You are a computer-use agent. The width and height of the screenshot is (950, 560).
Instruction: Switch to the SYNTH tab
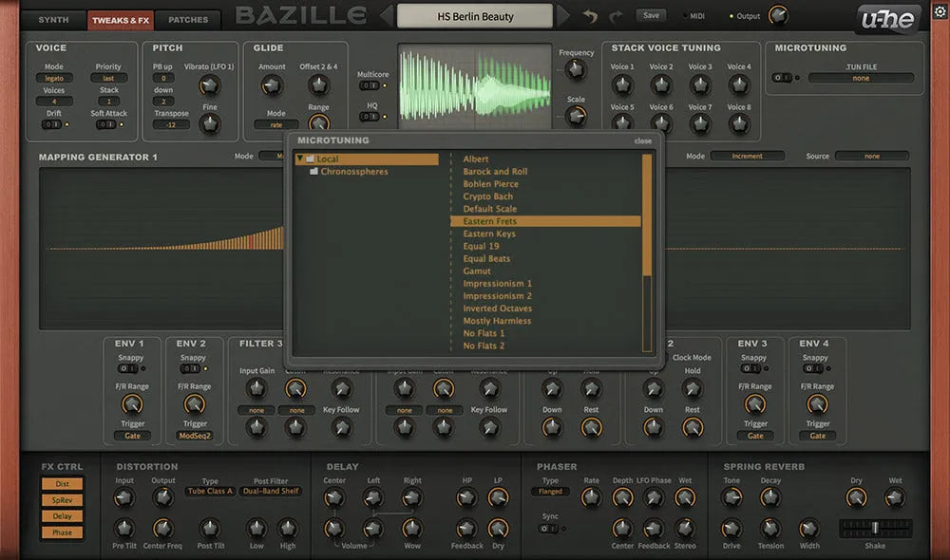tap(52, 19)
